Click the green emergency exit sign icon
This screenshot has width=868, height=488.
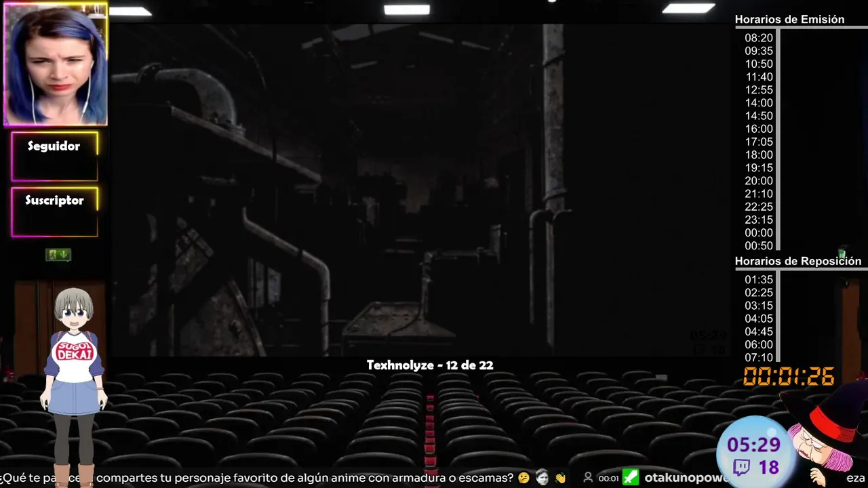click(58, 255)
